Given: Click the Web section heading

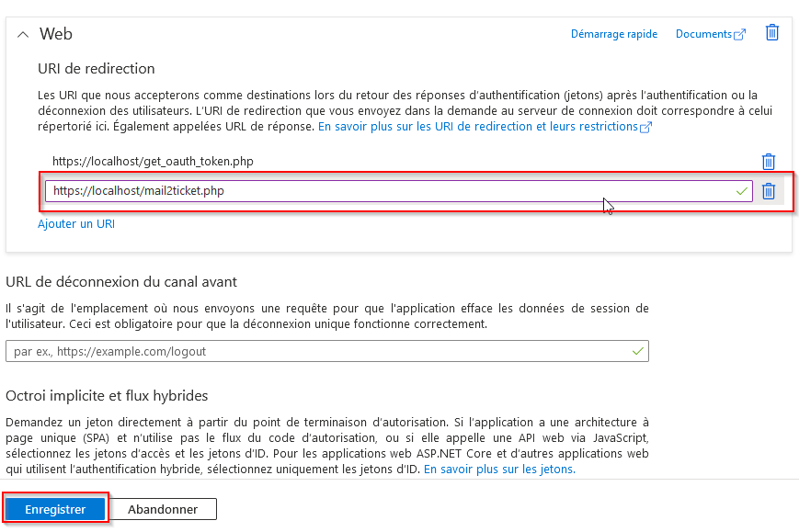Looking at the screenshot, I should coord(56,34).
